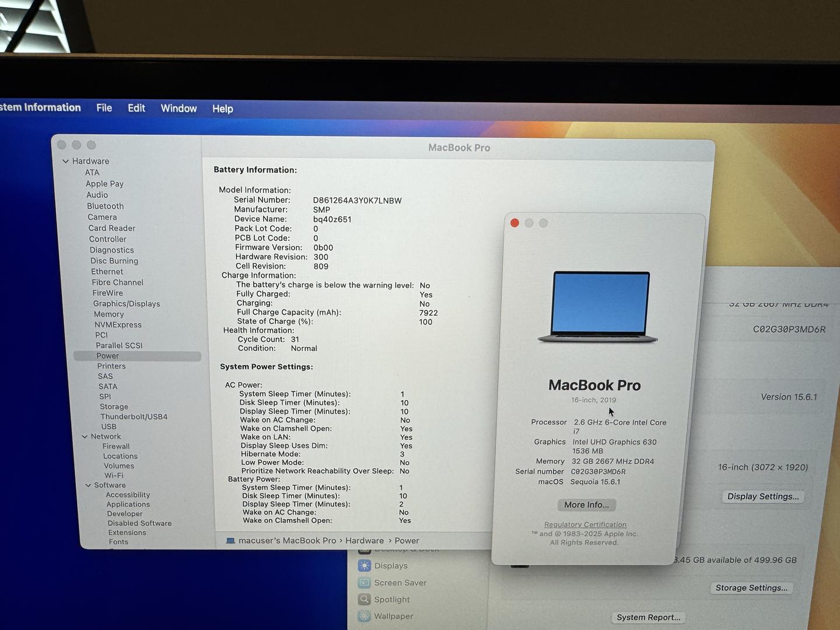The width and height of the screenshot is (840, 630).
Task: Click the More Info... button
Action: tap(586, 505)
